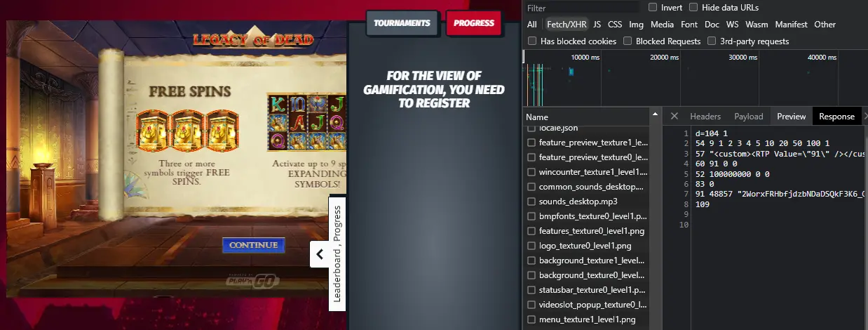Click the network Filter input field

pyautogui.click(x=582, y=8)
